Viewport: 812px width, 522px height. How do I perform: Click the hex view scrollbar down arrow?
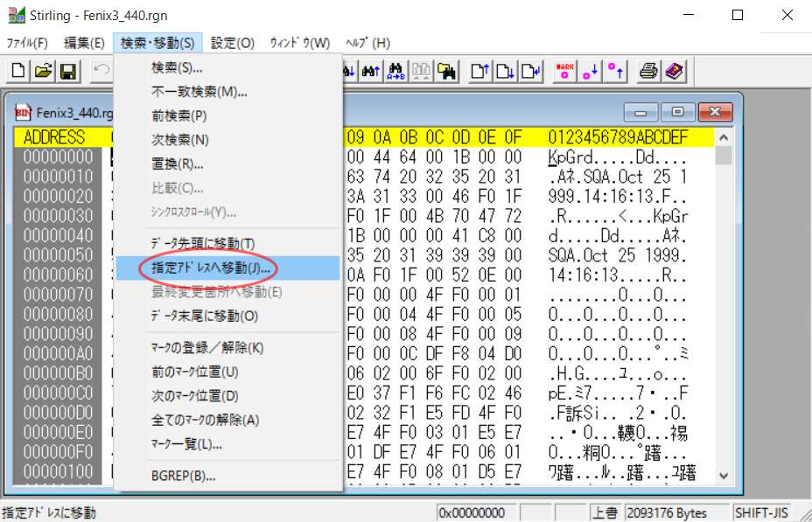[x=724, y=476]
